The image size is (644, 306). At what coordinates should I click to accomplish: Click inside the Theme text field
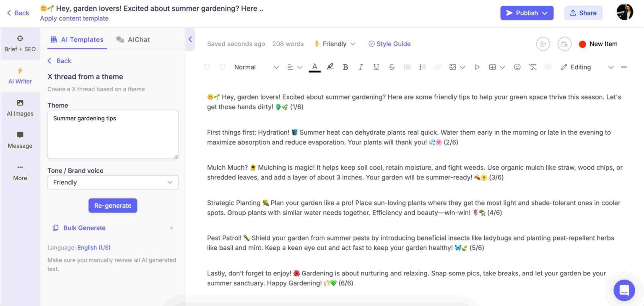coord(112,134)
